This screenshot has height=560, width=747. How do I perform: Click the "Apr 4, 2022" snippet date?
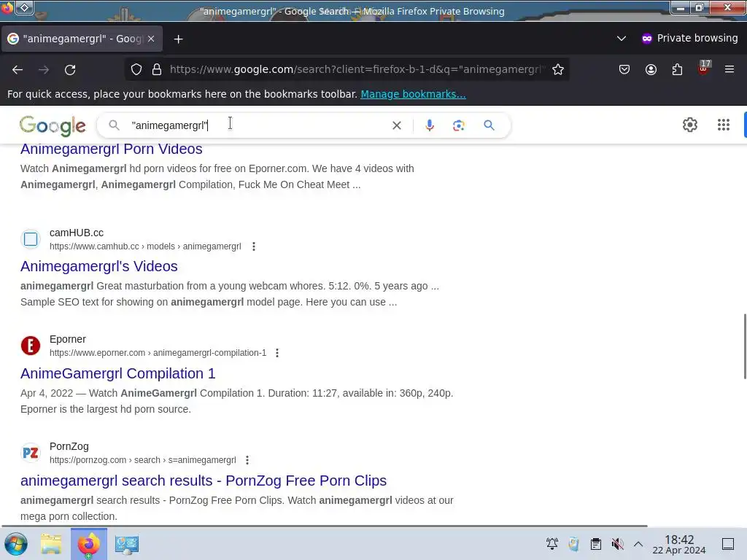coord(47,393)
